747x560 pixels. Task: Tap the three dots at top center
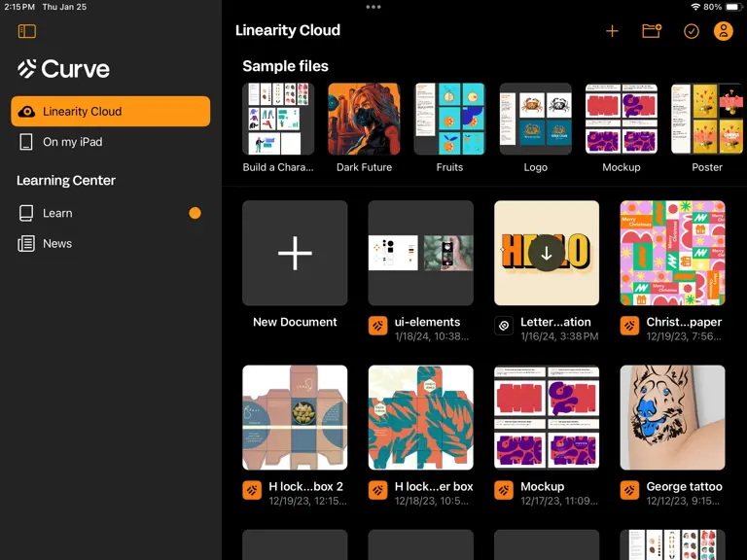[x=373, y=7]
